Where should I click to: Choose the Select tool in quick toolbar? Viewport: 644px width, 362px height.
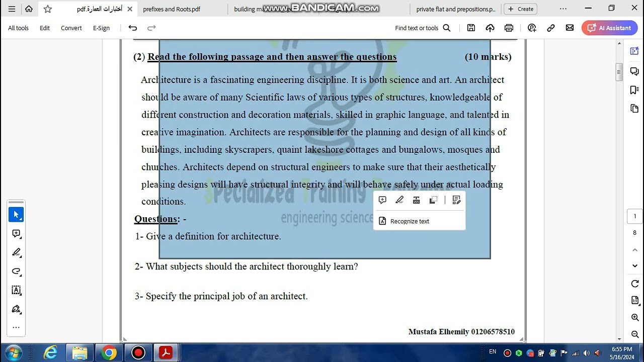[16, 215]
